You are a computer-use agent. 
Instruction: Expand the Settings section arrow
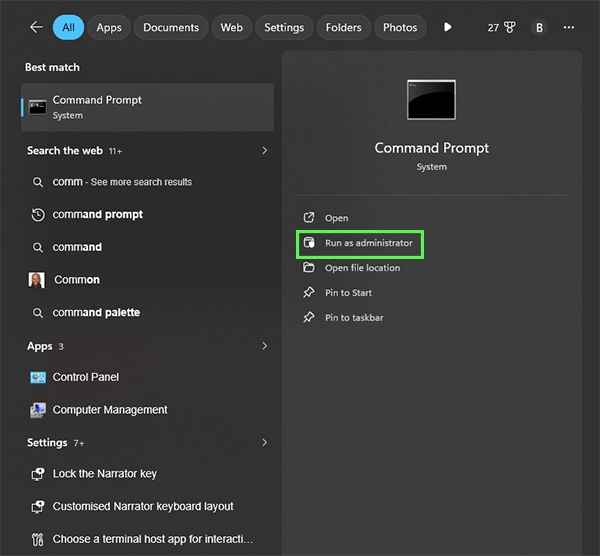[x=264, y=442]
